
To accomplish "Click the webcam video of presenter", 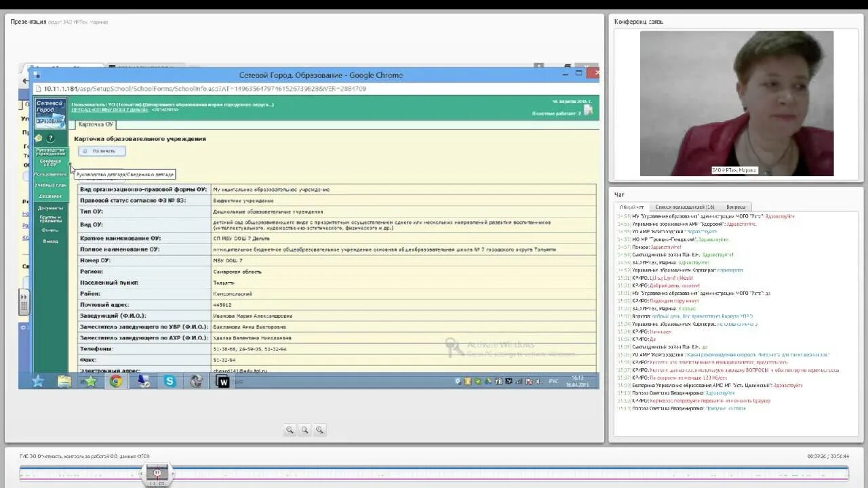I will pyautogui.click(x=736, y=103).
